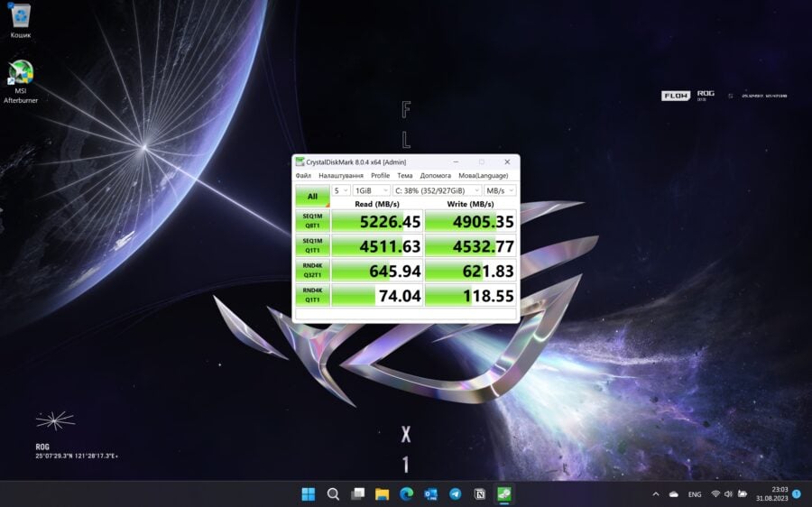Run the SEQ1M Q8T1 test

point(312,221)
